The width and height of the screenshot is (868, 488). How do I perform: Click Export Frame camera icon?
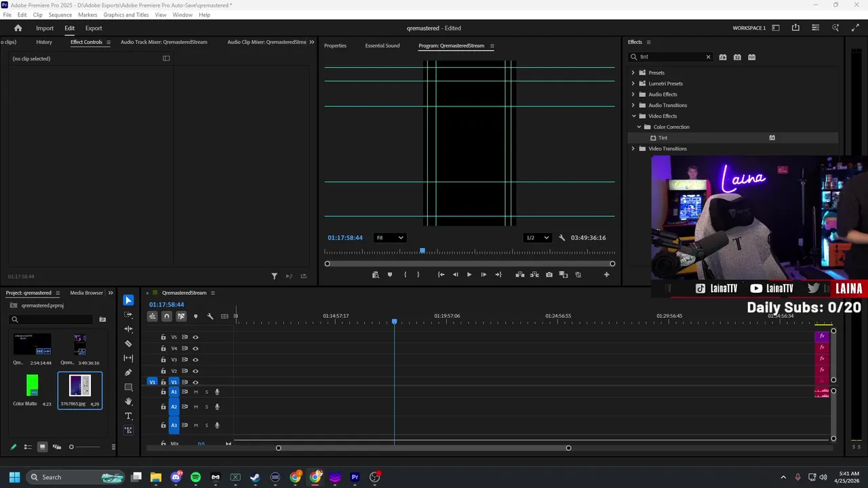point(549,274)
